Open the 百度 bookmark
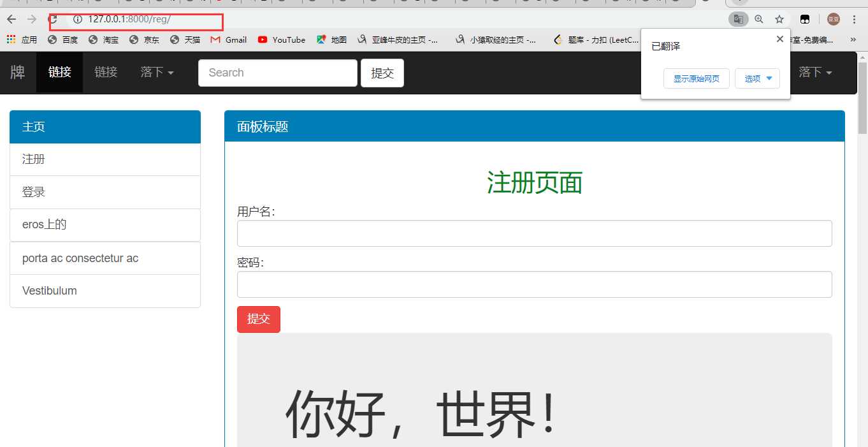868x447 pixels. pos(62,40)
